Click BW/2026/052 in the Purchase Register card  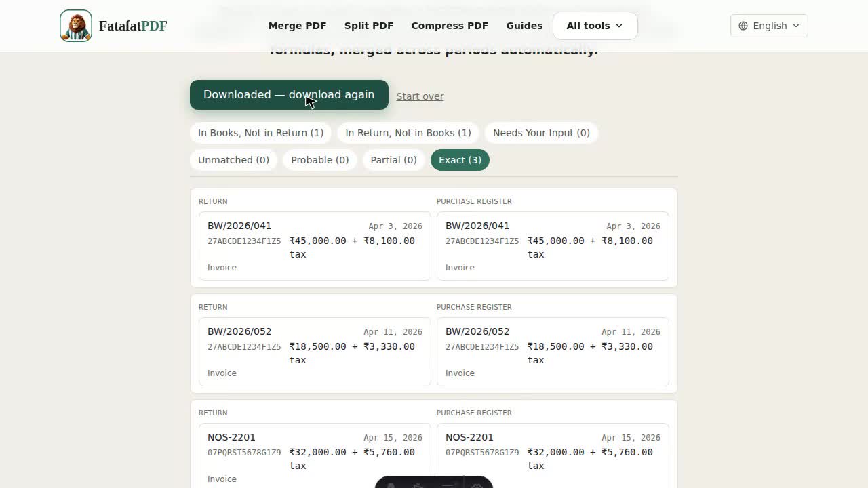point(477,331)
